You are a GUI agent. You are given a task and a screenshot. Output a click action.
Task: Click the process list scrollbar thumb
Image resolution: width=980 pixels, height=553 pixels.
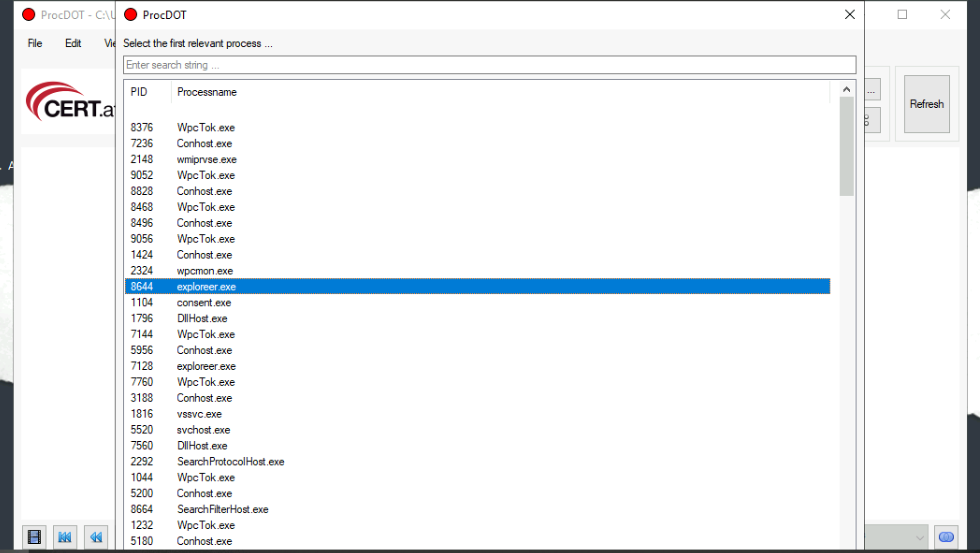click(x=847, y=147)
